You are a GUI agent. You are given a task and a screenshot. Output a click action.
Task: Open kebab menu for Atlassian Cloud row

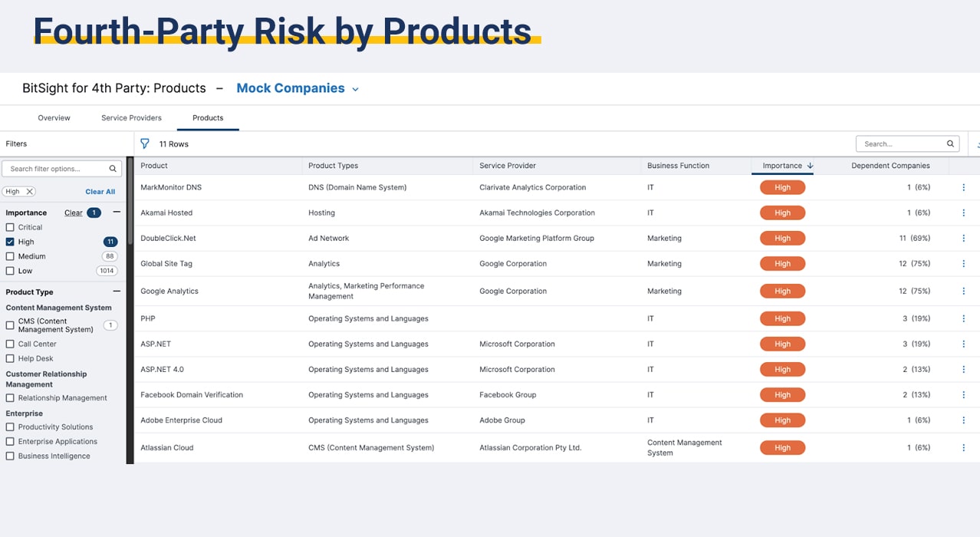pos(964,447)
